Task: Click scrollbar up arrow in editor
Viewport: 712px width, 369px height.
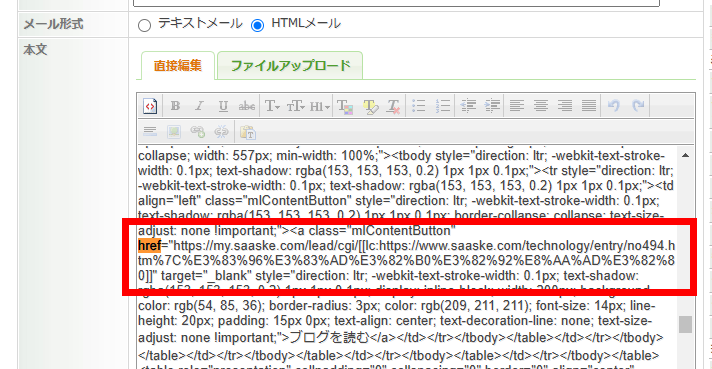Action: (x=685, y=155)
